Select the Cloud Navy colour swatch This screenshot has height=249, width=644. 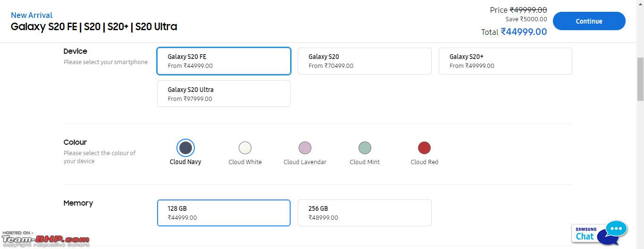(x=185, y=148)
